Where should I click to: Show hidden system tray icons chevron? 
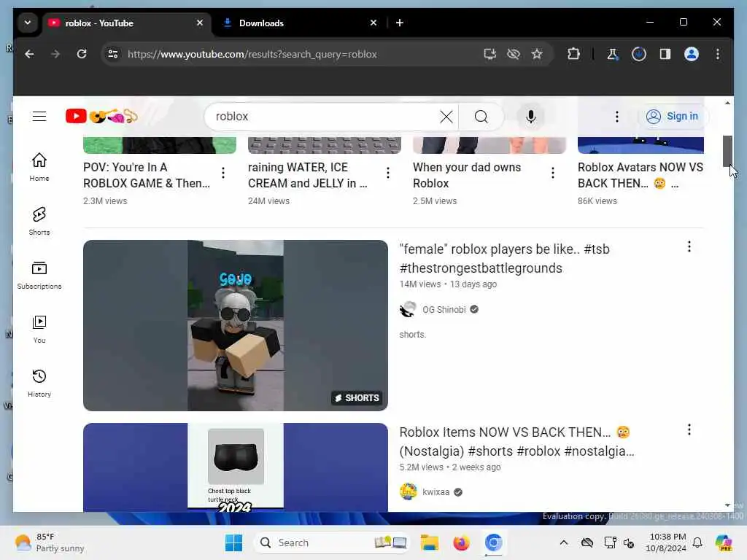[564, 542]
